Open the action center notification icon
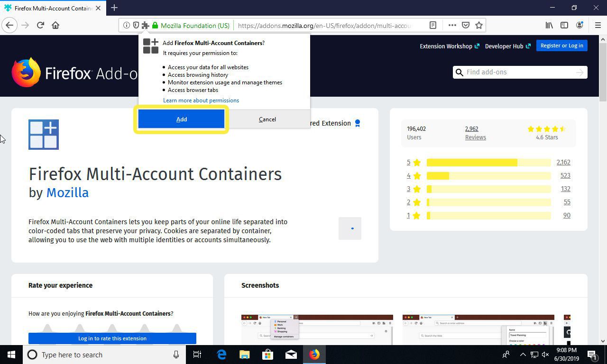This screenshot has width=607, height=364. pos(592,355)
